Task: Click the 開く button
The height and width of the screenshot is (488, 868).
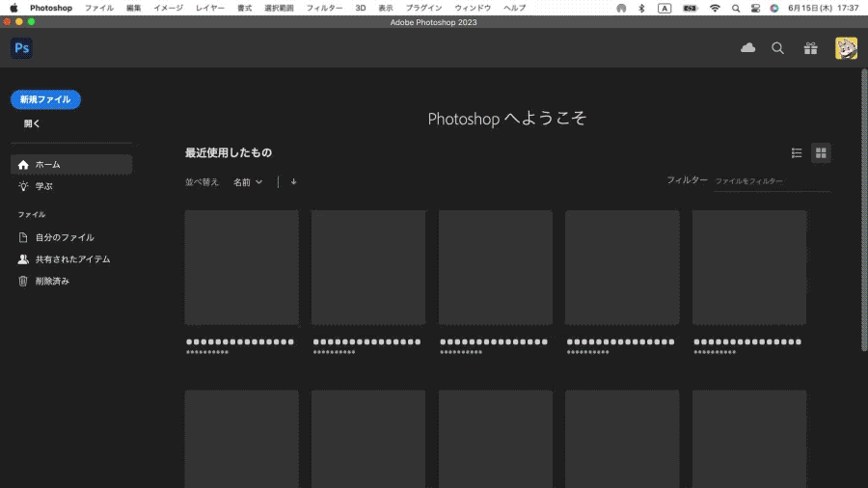Action: point(32,123)
